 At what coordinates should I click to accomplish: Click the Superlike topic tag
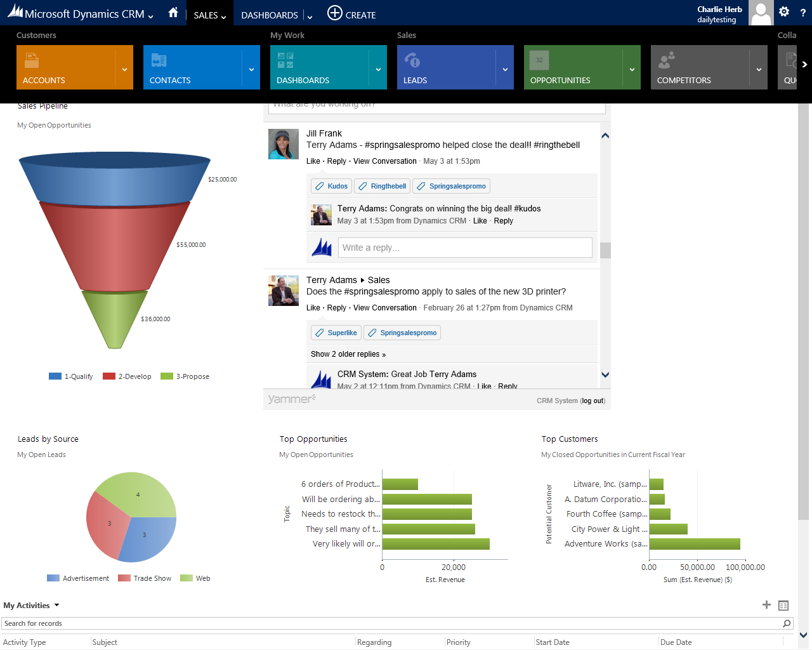tap(336, 333)
